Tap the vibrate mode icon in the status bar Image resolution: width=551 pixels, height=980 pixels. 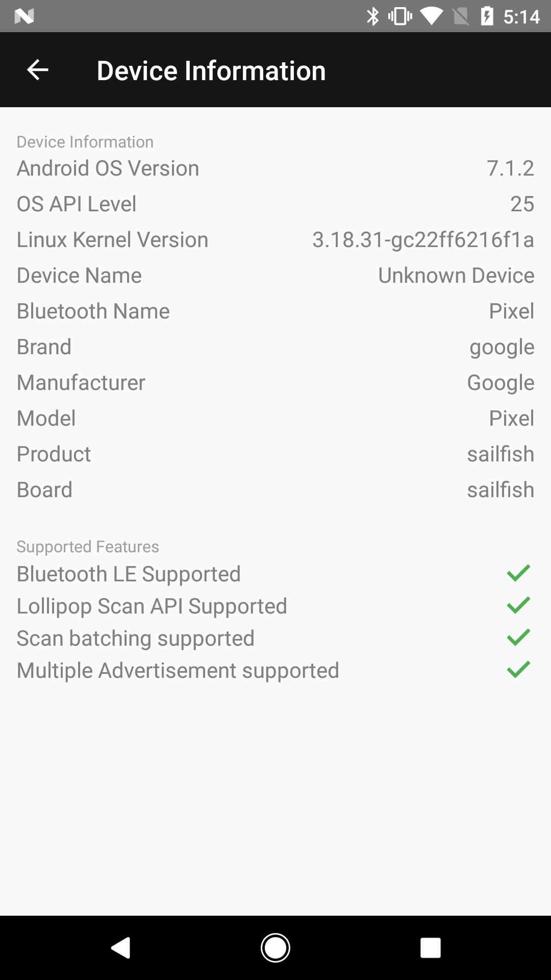[400, 16]
